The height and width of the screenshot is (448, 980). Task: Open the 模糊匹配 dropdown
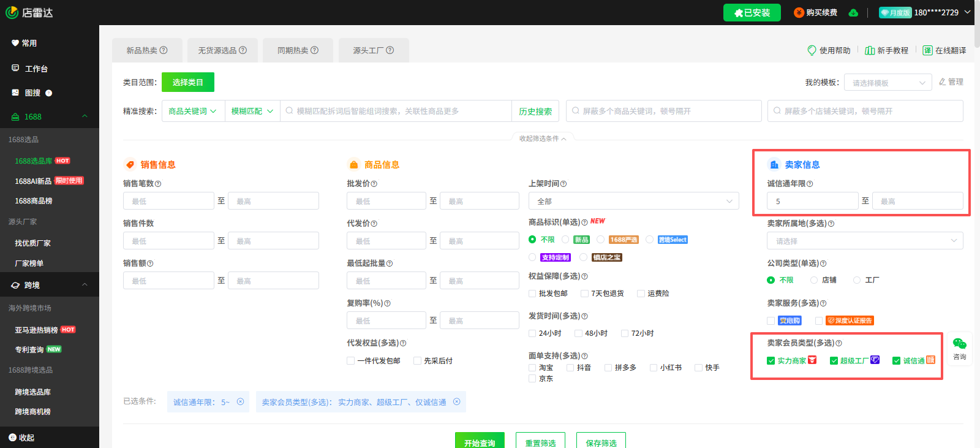(x=252, y=111)
